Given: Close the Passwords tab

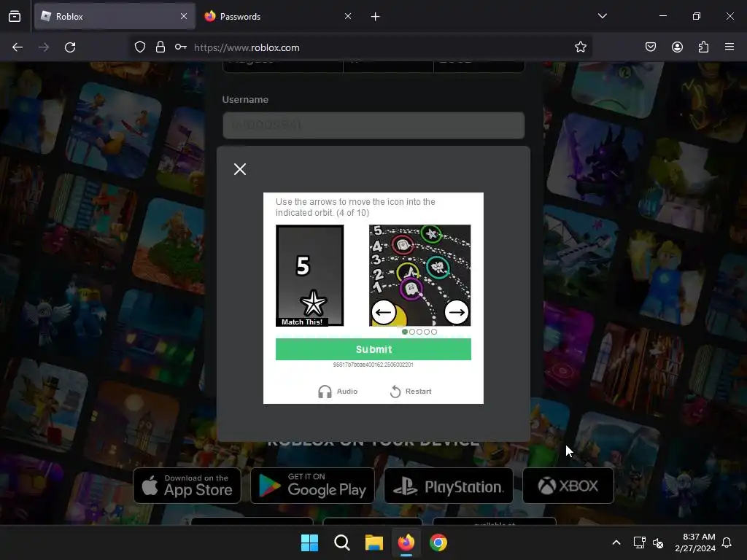Looking at the screenshot, I should click(x=348, y=16).
